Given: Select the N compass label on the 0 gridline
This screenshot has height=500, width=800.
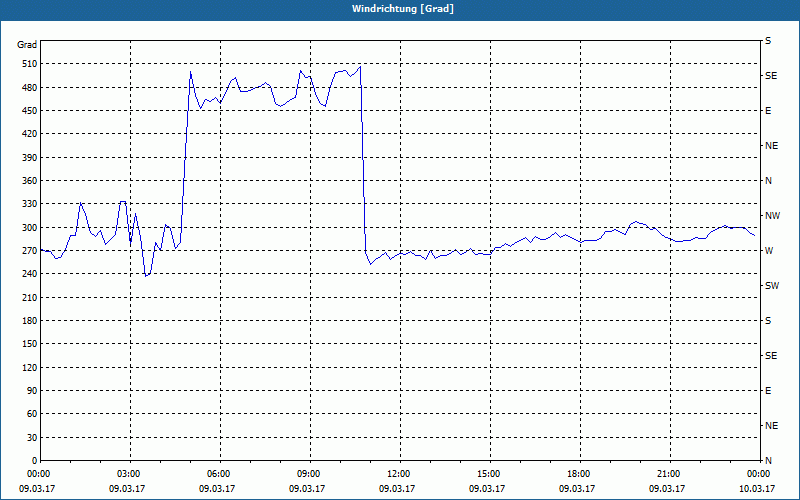Looking at the screenshot, I should coord(768,461).
